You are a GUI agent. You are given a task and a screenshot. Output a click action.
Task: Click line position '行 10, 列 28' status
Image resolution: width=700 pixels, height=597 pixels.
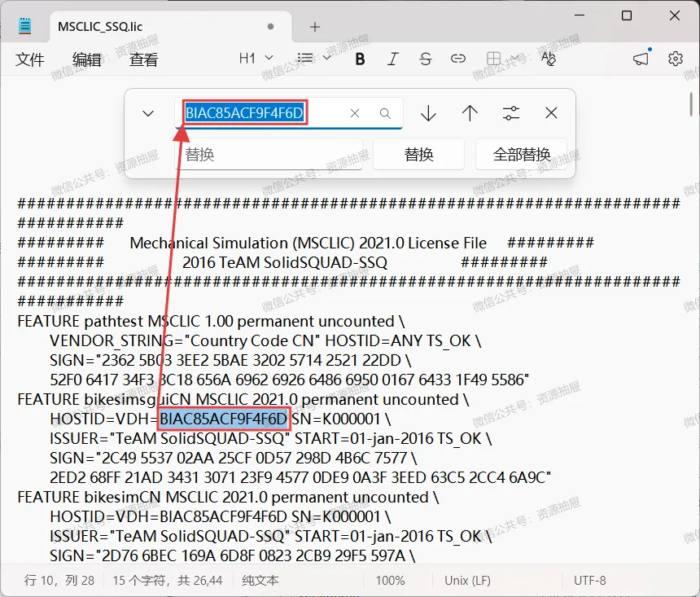coord(59,581)
